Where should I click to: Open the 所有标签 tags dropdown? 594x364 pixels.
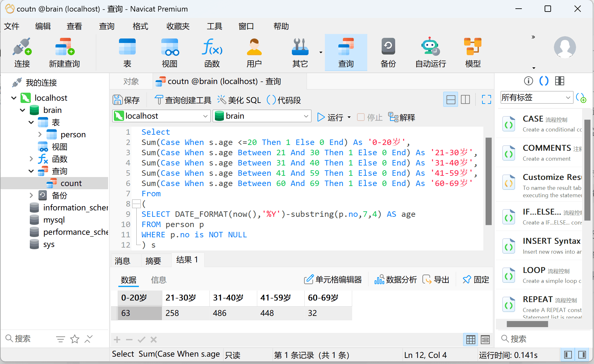click(x=537, y=97)
